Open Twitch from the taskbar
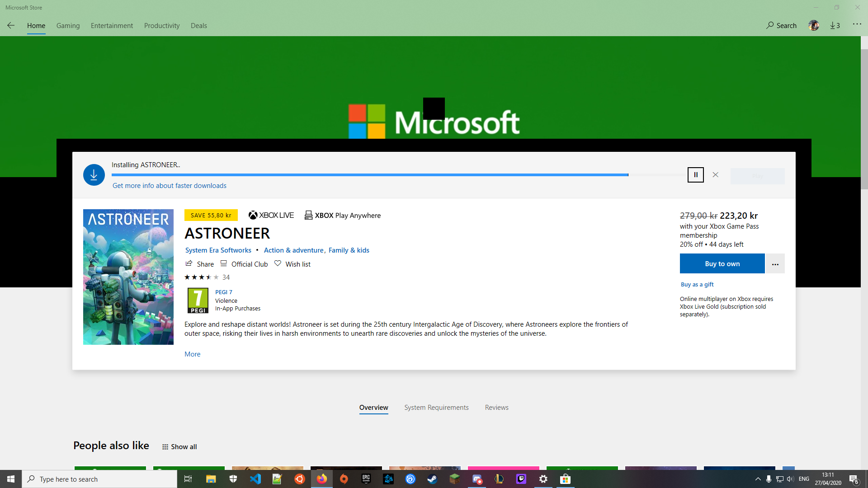This screenshot has width=868, height=488. tap(521, 479)
